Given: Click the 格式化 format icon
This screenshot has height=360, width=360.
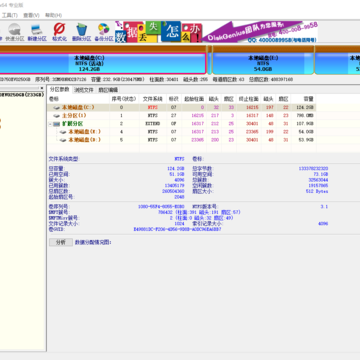Looking at the screenshot, I should (59, 32).
